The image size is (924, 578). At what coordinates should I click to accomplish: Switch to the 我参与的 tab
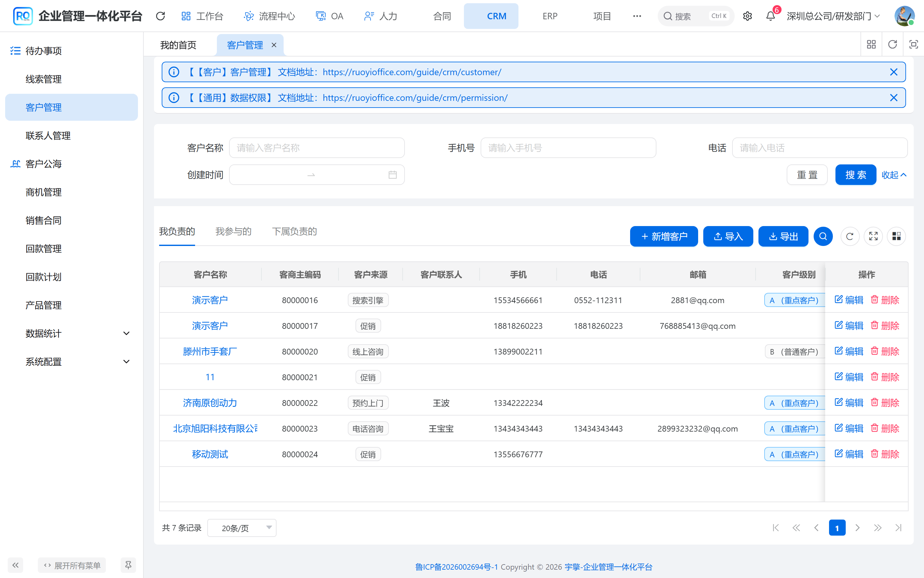[233, 231]
